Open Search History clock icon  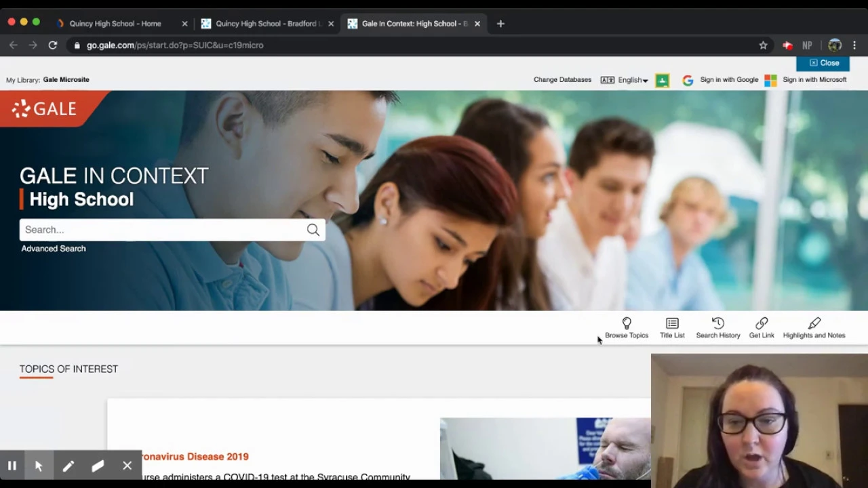pyautogui.click(x=718, y=323)
